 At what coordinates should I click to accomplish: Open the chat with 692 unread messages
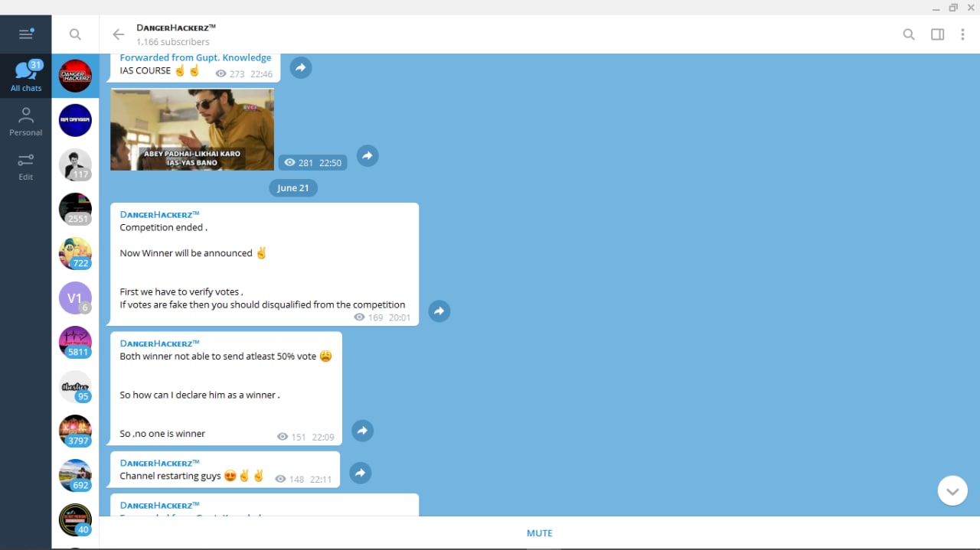(75, 475)
